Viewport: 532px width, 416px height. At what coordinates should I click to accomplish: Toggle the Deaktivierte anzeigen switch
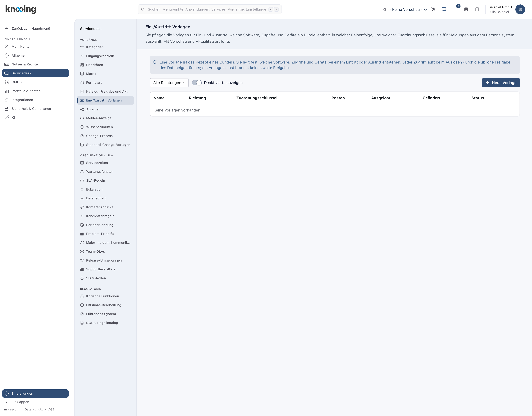click(197, 83)
